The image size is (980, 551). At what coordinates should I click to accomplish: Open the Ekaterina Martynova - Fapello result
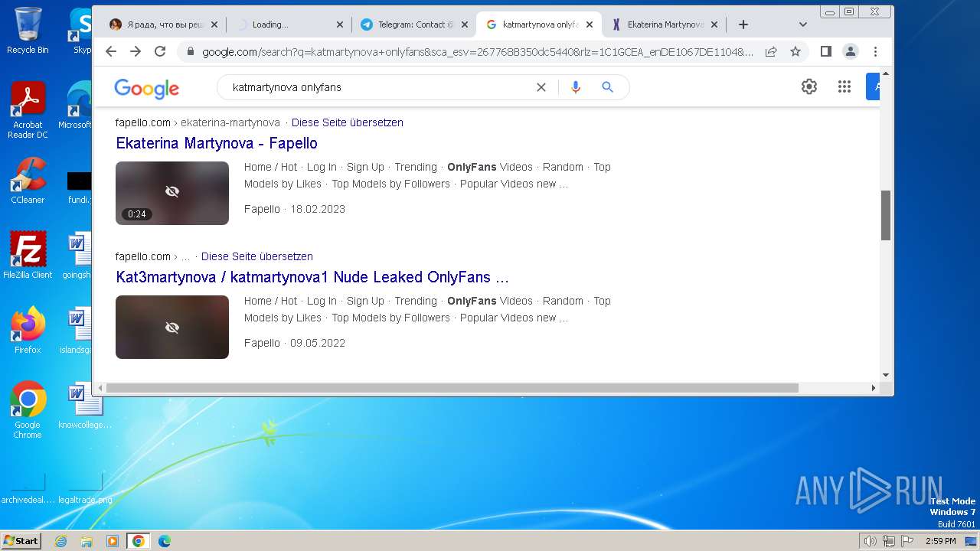point(217,143)
